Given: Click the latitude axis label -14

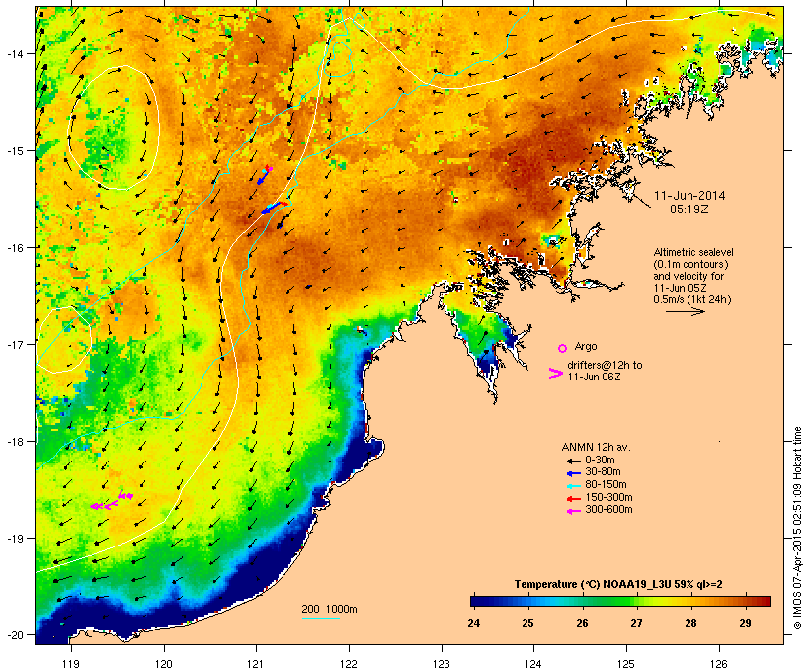Looking at the screenshot, I should (x=15, y=53).
